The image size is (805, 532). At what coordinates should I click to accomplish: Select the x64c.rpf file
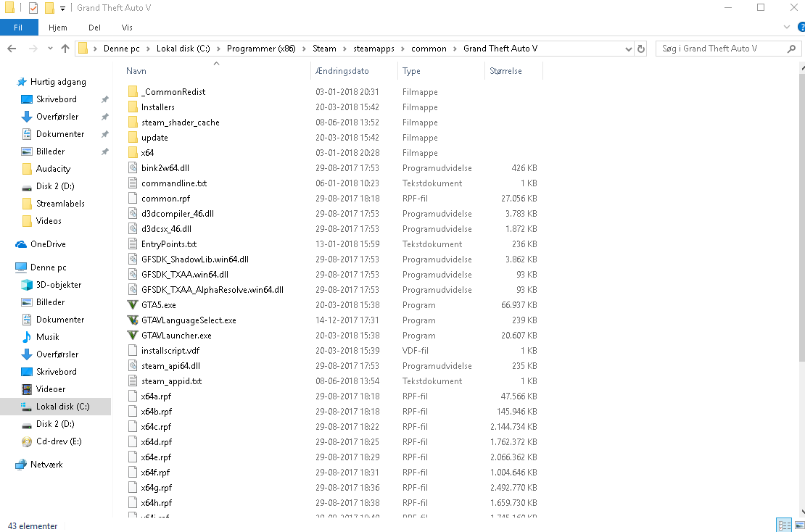(156, 427)
